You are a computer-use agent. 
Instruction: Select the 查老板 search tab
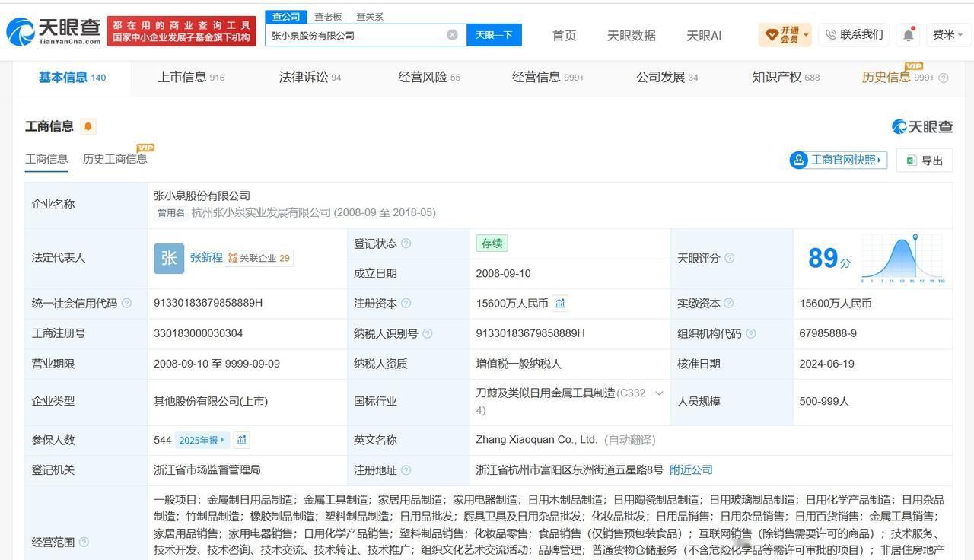tap(328, 17)
